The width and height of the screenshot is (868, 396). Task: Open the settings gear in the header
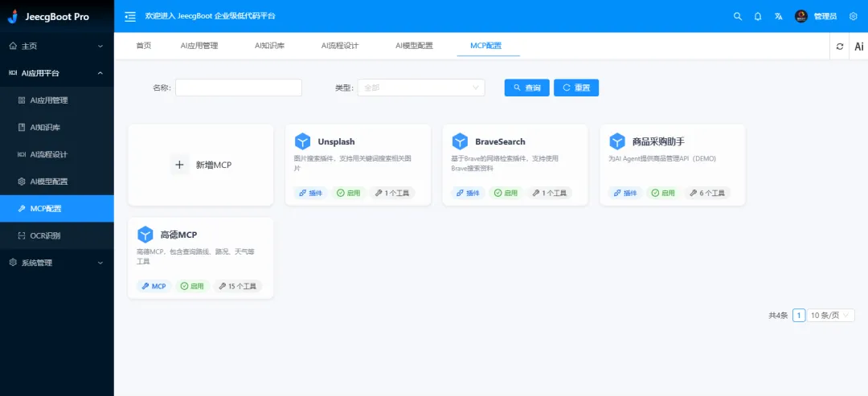(x=853, y=17)
